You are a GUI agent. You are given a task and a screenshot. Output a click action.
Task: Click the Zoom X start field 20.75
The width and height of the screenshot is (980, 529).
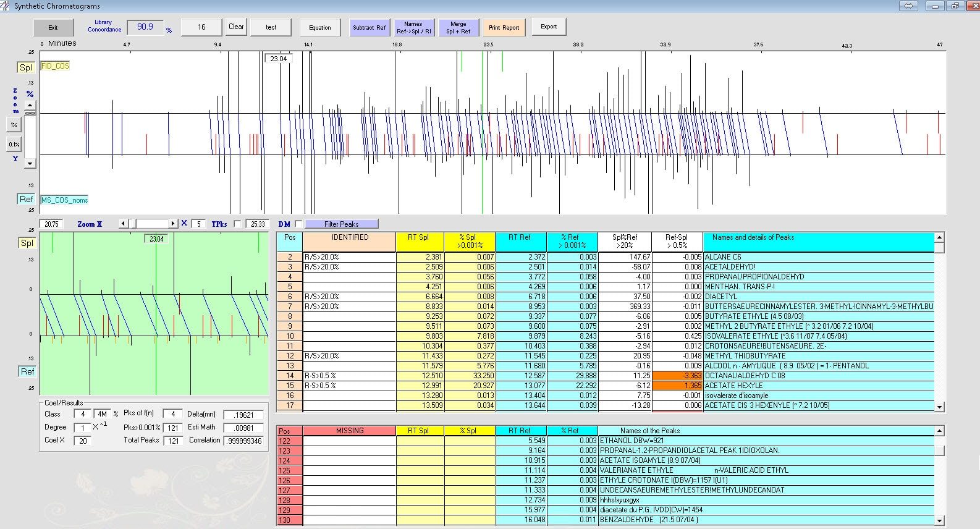pos(52,224)
